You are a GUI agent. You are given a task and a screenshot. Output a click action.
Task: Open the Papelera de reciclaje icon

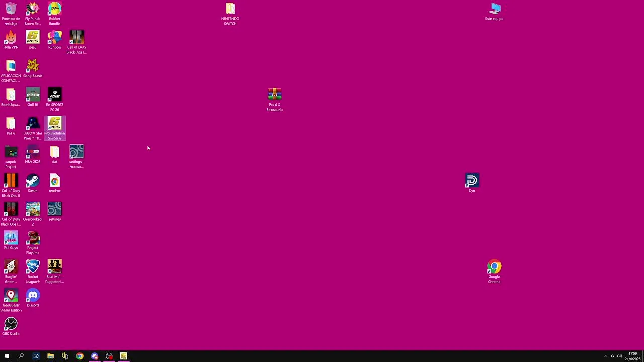(x=11, y=14)
